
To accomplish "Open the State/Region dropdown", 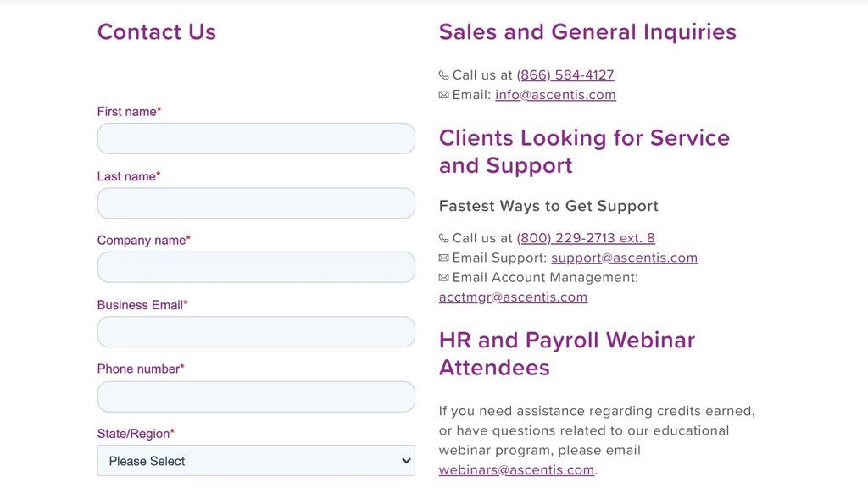I will [256, 461].
